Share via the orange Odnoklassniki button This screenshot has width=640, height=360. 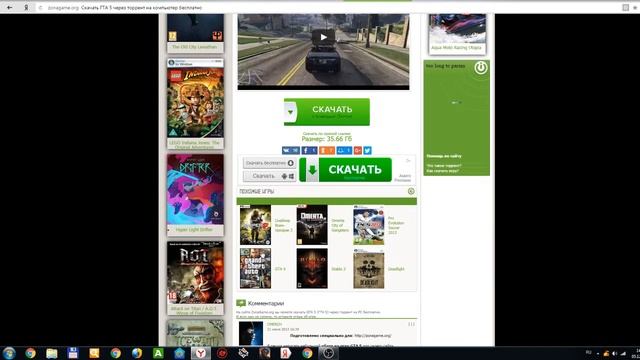(x=327, y=151)
